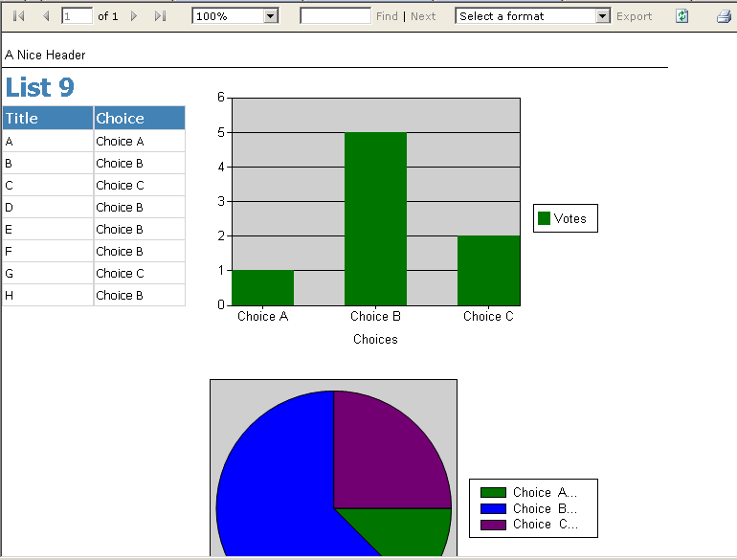Click the Choice column header
The height and width of the screenshot is (560, 737).
pyautogui.click(x=140, y=118)
